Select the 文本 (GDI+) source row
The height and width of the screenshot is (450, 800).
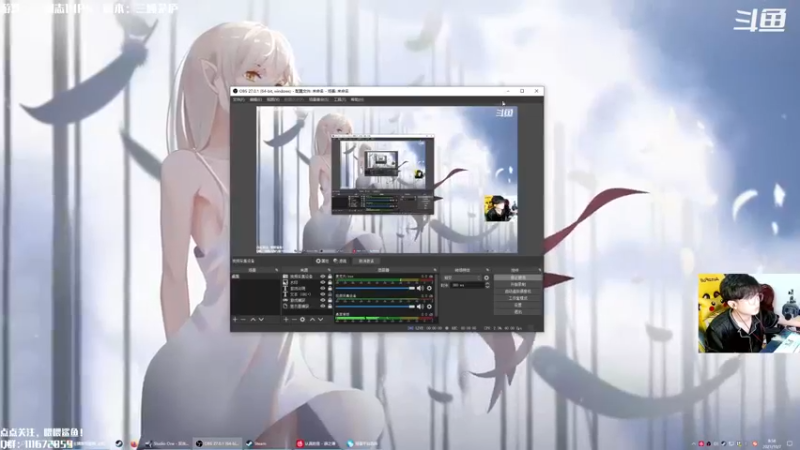click(x=307, y=294)
